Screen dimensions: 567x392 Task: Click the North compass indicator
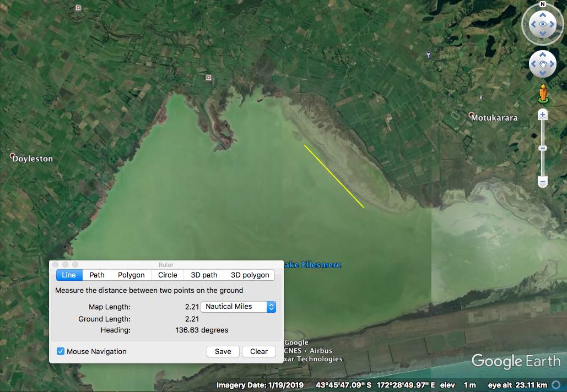[x=543, y=4]
